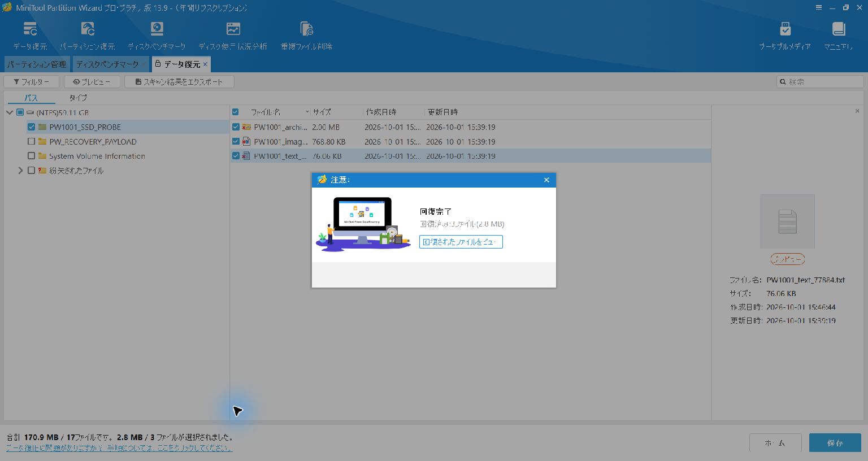Uncheck the PW1001_imag file checkbox
The image size is (868, 461).
tap(236, 141)
